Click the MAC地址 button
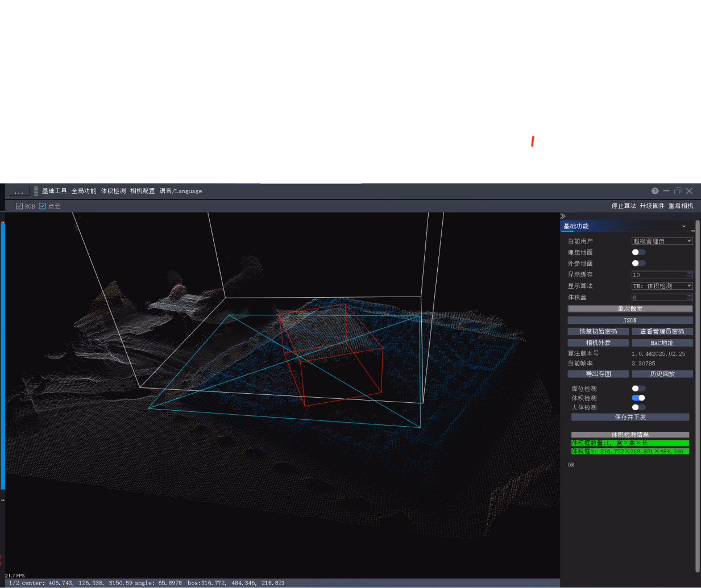Viewport: 701px width, 588px height. click(x=662, y=343)
